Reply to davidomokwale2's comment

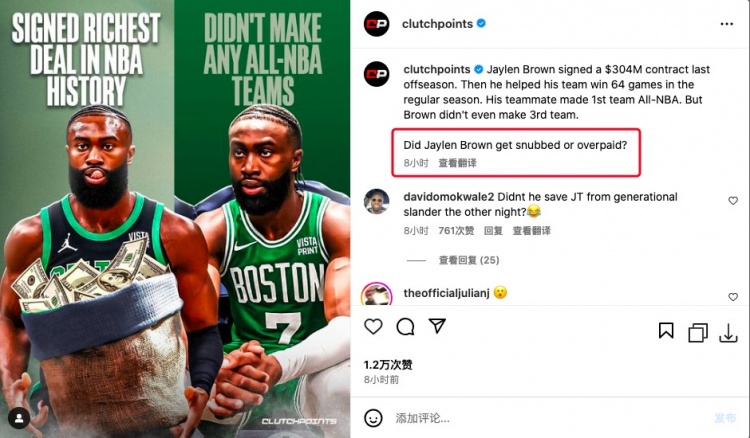493,231
